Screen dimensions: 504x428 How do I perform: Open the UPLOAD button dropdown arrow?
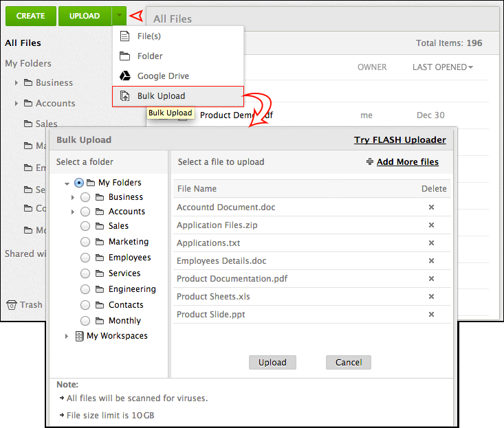pyautogui.click(x=119, y=15)
